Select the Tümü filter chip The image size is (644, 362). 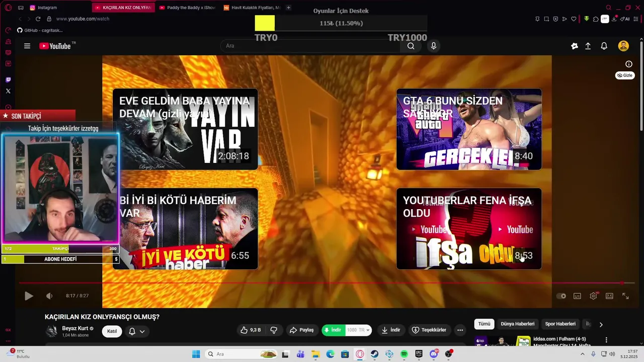pyautogui.click(x=484, y=324)
